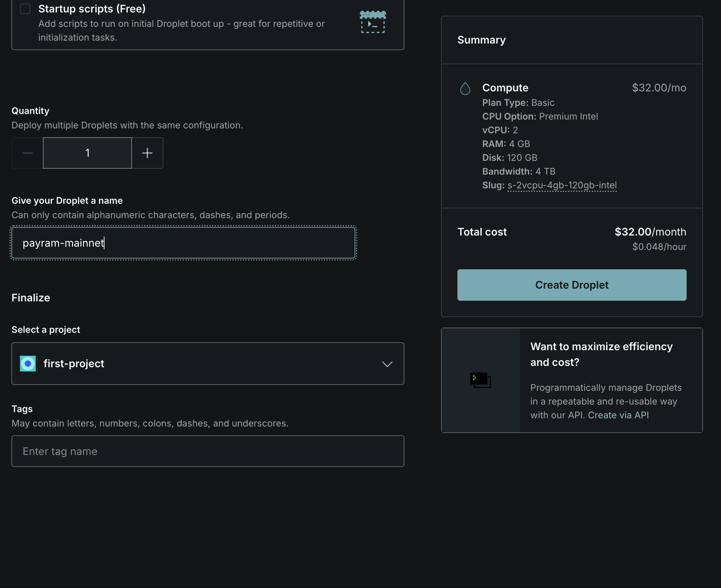Click the Droplet name input field
Viewport: 721px width, 588px height.
tap(183, 243)
